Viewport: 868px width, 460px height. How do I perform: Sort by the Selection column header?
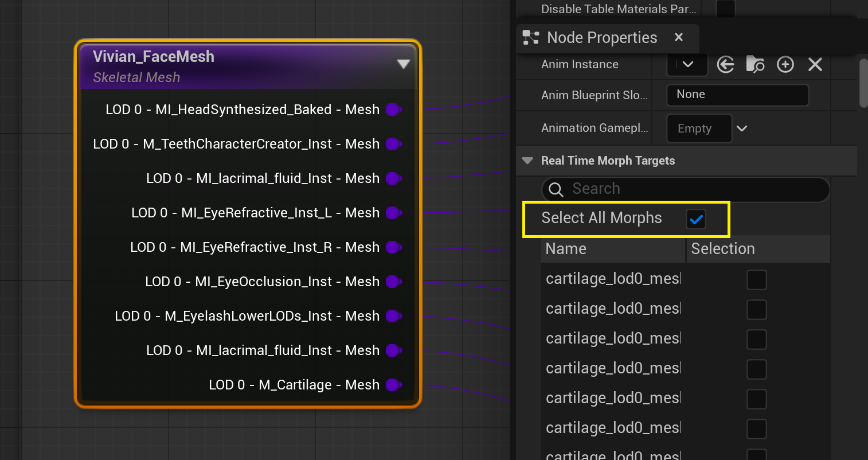[x=758, y=249]
